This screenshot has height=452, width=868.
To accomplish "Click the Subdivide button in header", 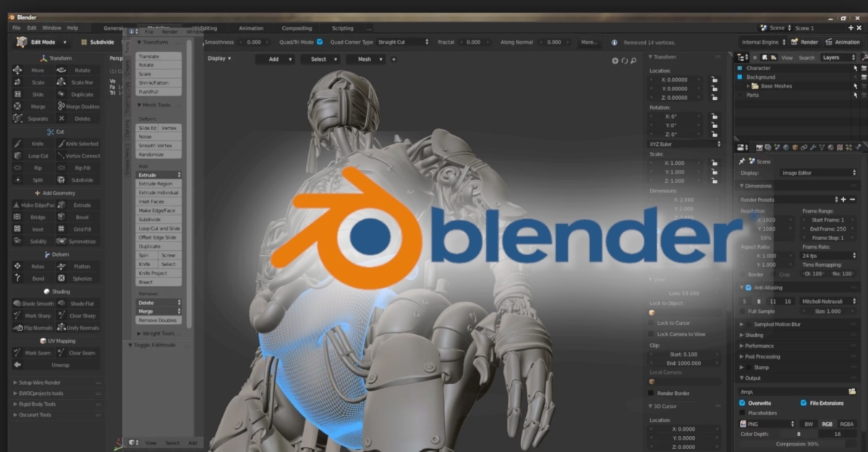I will point(97,42).
